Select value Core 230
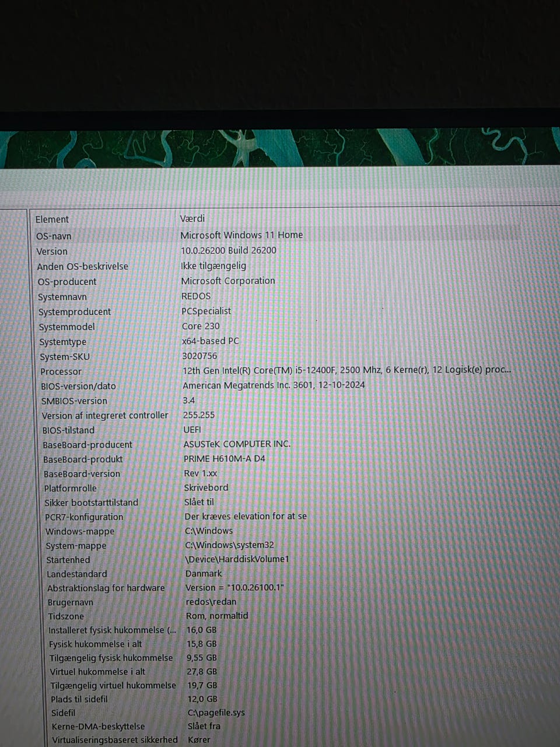The image size is (560, 747). 201,326
